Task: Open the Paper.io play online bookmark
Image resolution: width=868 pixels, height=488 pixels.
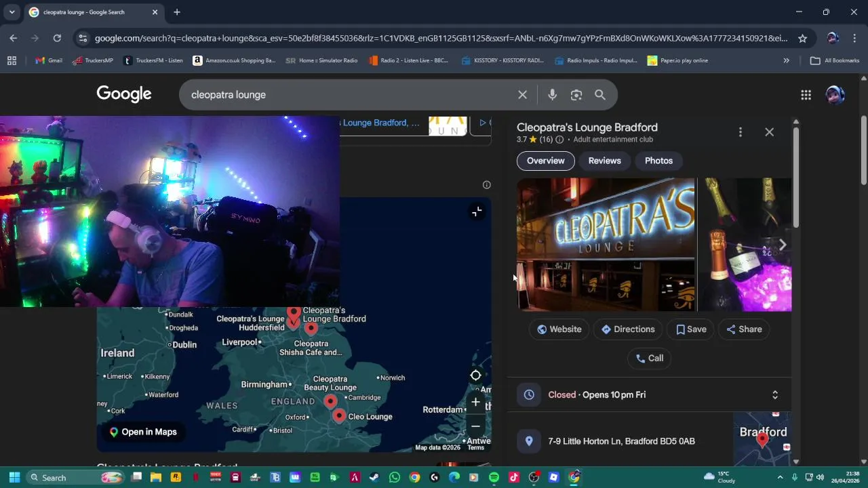Action: point(678,60)
